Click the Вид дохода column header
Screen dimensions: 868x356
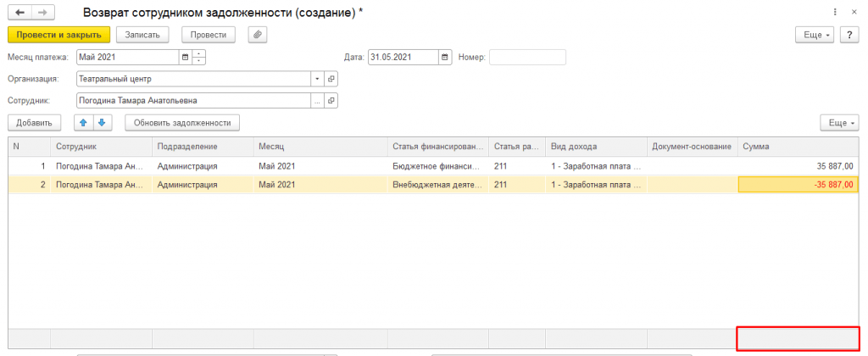(596, 147)
